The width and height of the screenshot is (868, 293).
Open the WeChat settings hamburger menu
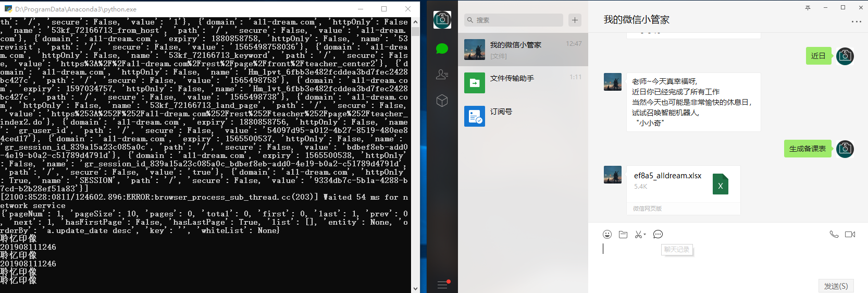(x=442, y=285)
